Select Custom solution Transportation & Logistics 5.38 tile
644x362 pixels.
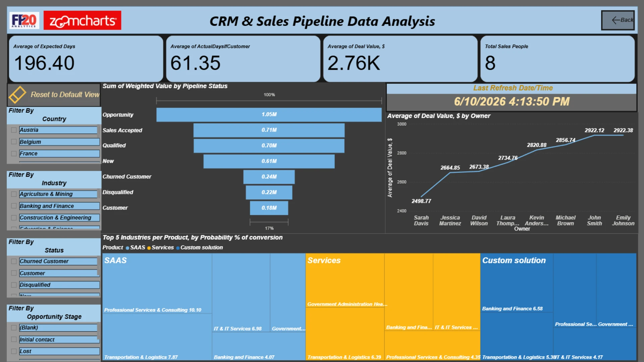pyautogui.click(x=517, y=336)
